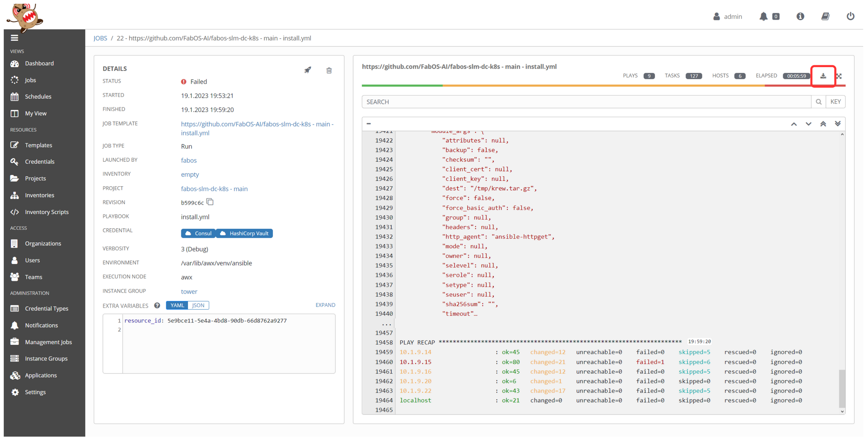Click the logout power icon
The image size is (868, 441).
pyautogui.click(x=850, y=16)
